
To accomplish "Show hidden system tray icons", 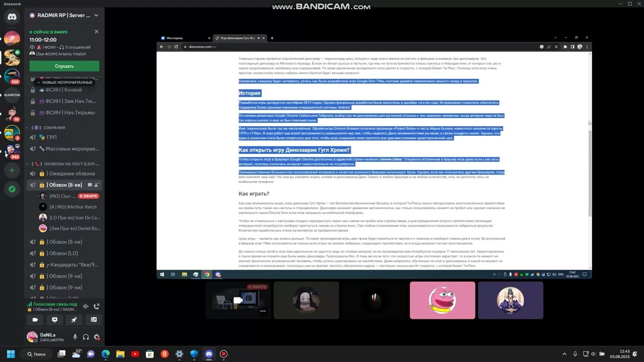I will [x=564, y=354].
